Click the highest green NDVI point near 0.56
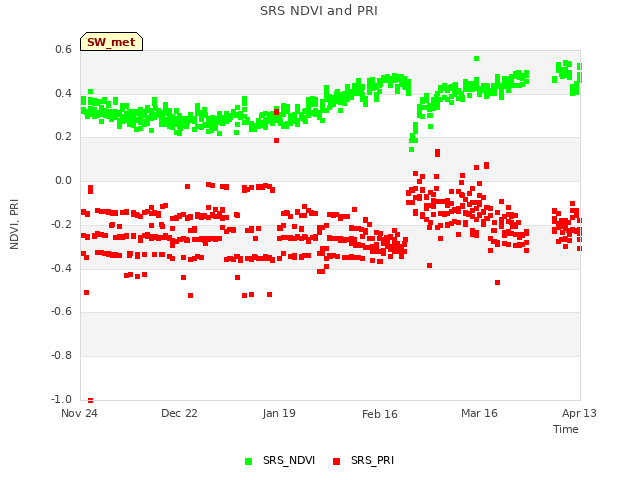 click(476, 59)
